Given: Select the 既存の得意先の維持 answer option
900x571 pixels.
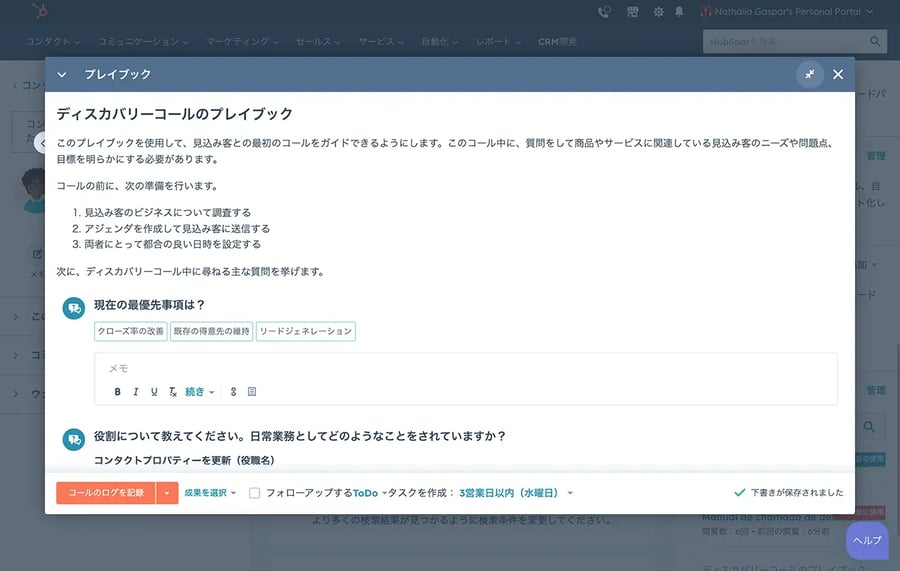Looking at the screenshot, I should [211, 331].
